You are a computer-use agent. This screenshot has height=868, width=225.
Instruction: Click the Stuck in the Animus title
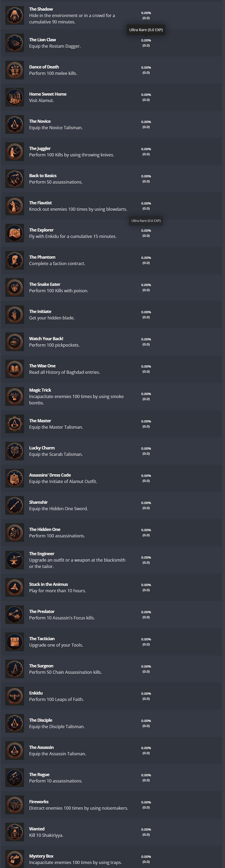[48, 584]
